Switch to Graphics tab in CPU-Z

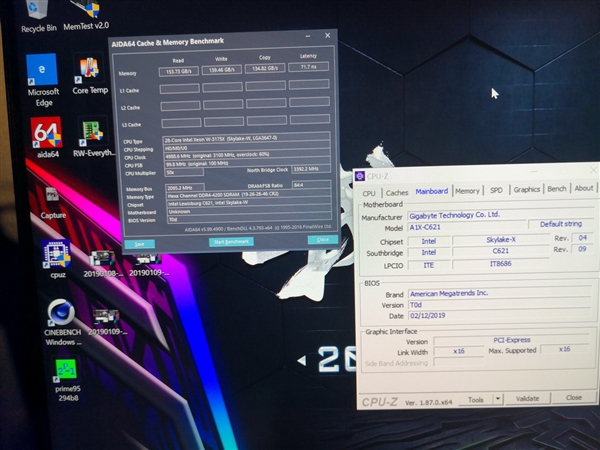pyautogui.click(x=527, y=189)
